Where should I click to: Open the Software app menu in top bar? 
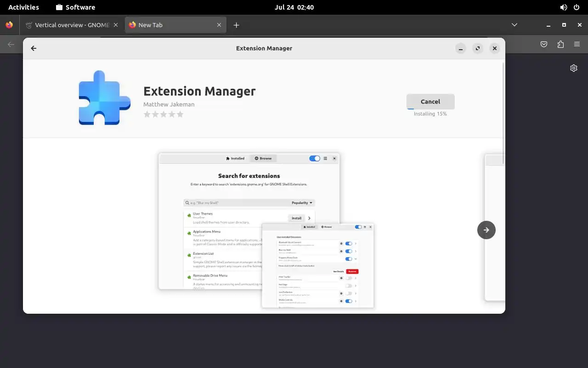coord(75,7)
